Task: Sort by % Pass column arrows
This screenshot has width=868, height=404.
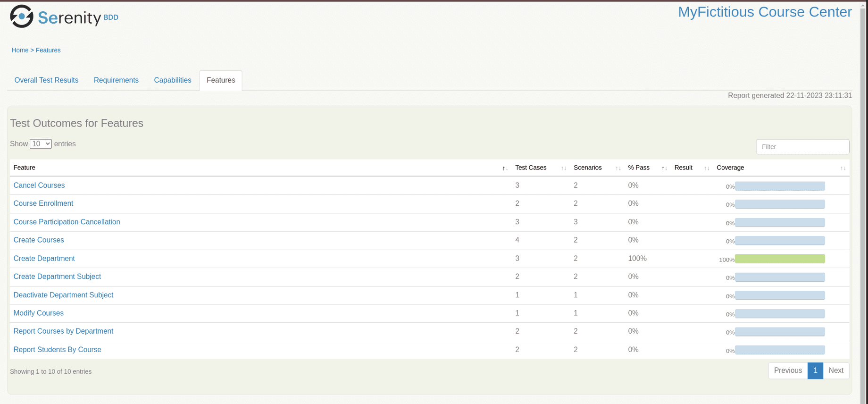Action: (664, 168)
